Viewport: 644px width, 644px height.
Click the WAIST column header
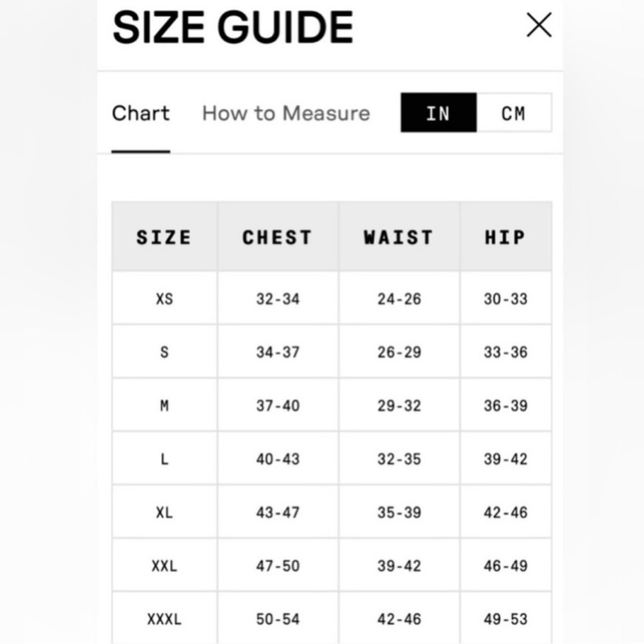pos(399,237)
